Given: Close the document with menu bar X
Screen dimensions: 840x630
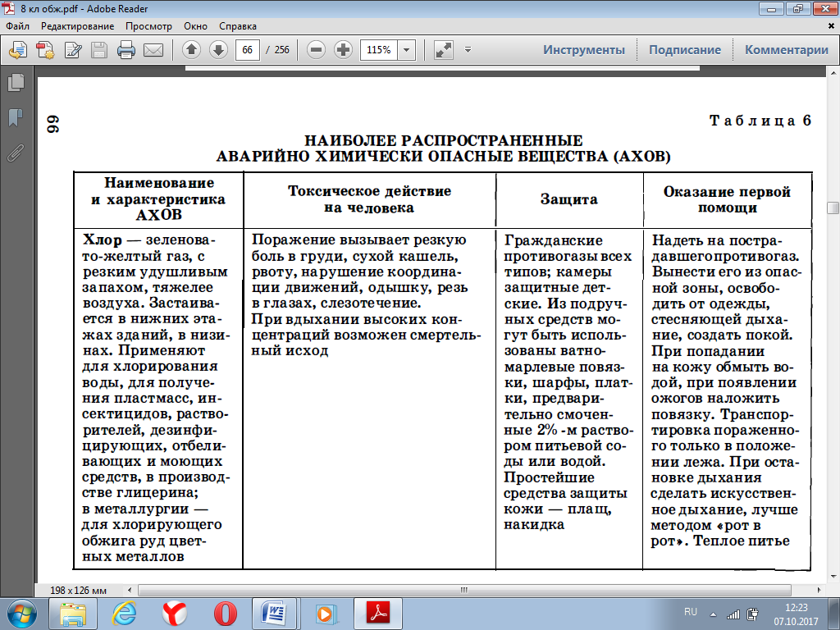Looking at the screenshot, I should 832,25.
